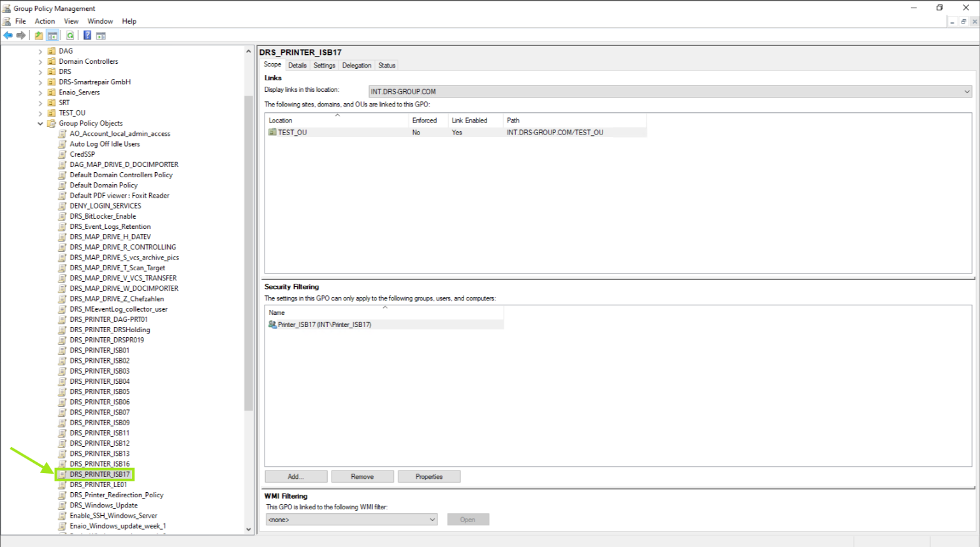Switch to the Settings tab

(324, 66)
